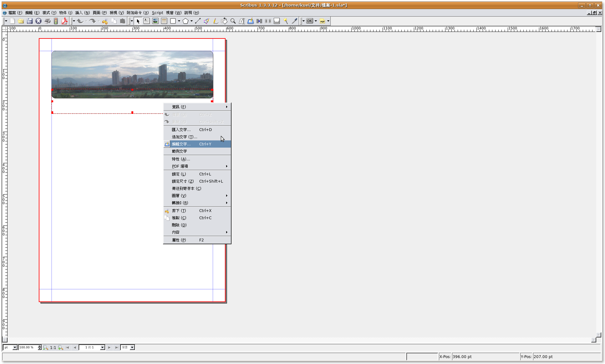605x364 pixels.
Task: Click the Preflight Verifier traffic light icon
Action: [56, 21]
